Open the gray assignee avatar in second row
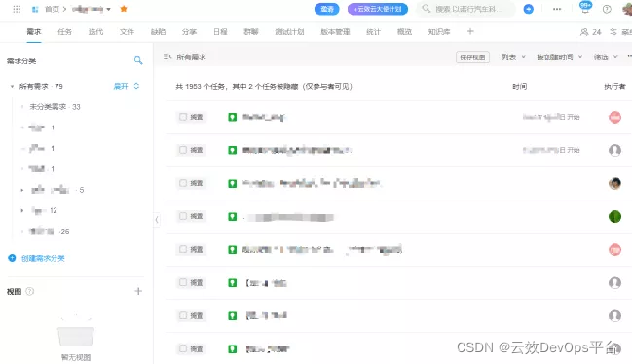Image resolution: width=632 pixels, height=364 pixels. [x=614, y=150]
